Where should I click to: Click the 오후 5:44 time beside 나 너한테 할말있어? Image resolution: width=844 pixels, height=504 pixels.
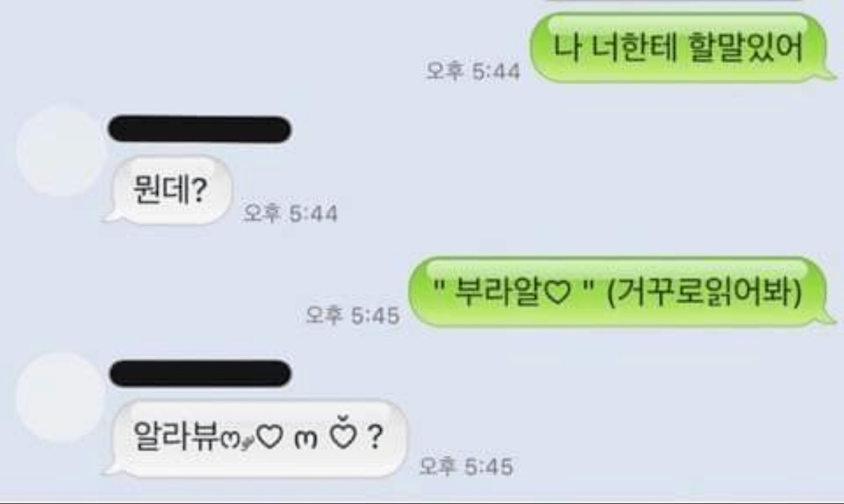tap(473, 72)
